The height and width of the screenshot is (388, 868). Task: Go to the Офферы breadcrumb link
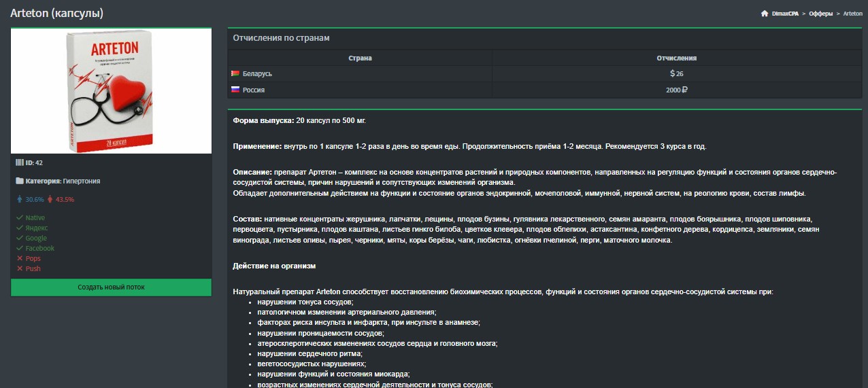point(821,14)
